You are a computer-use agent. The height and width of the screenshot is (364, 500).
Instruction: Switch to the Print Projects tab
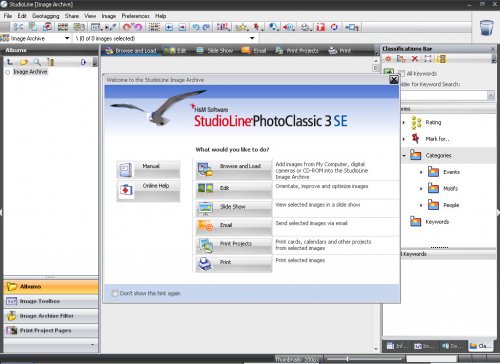[x=297, y=51]
